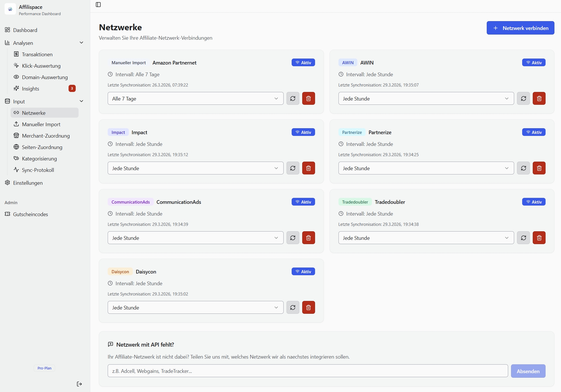Click the Netzwerk verbinden button
Screen dimensions: 561x392
[520, 28]
